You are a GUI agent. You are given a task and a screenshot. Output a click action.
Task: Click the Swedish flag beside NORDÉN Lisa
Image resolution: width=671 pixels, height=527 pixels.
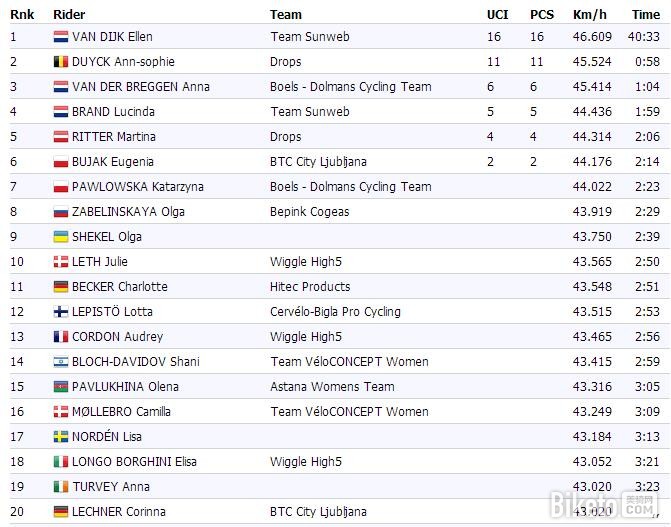pos(60,437)
